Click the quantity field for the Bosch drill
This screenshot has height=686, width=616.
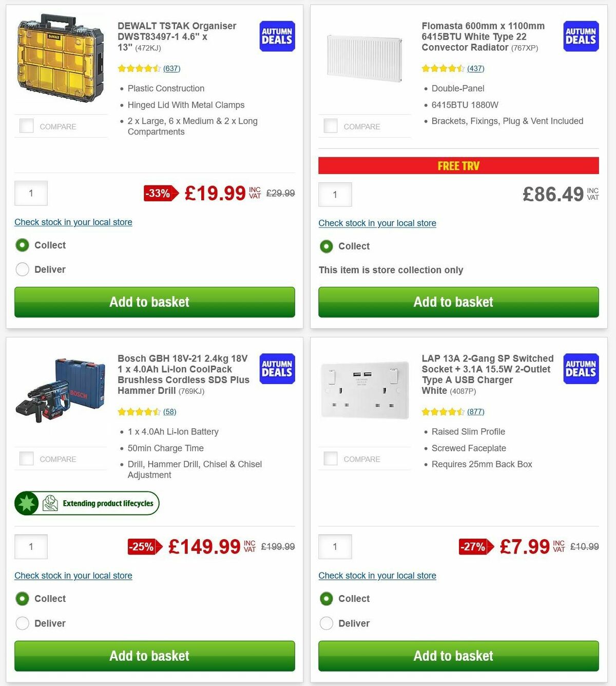click(x=31, y=546)
